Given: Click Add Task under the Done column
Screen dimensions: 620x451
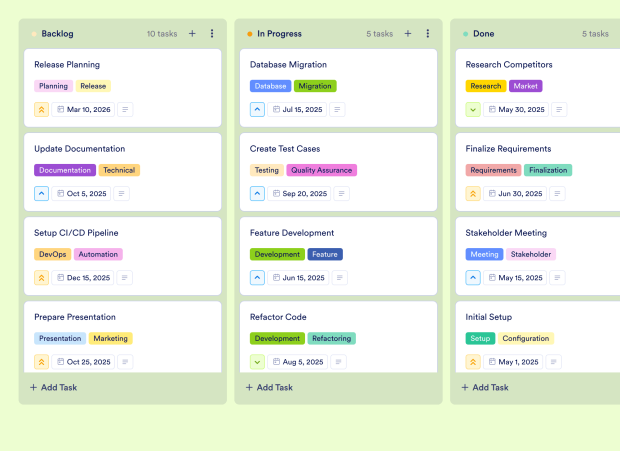Looking at the screenshot, I should click(x=485, y=387).
